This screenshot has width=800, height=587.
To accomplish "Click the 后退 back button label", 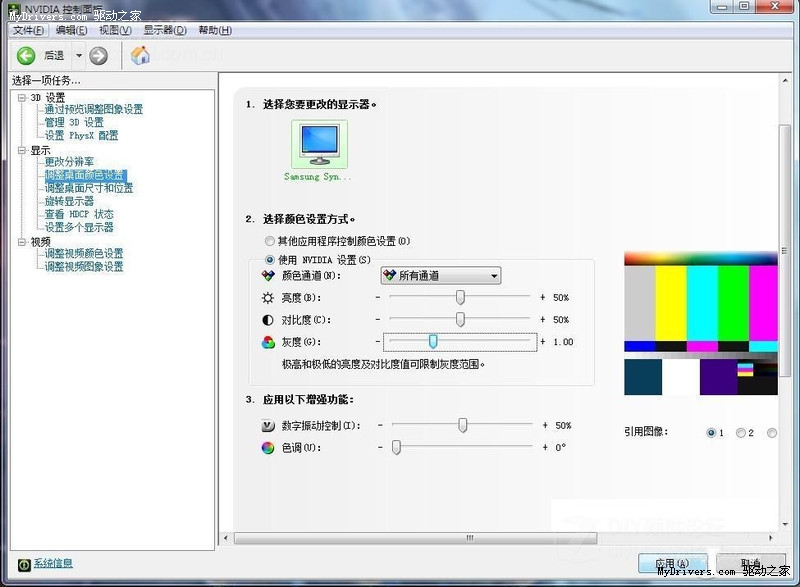I will tap(54, 55).
